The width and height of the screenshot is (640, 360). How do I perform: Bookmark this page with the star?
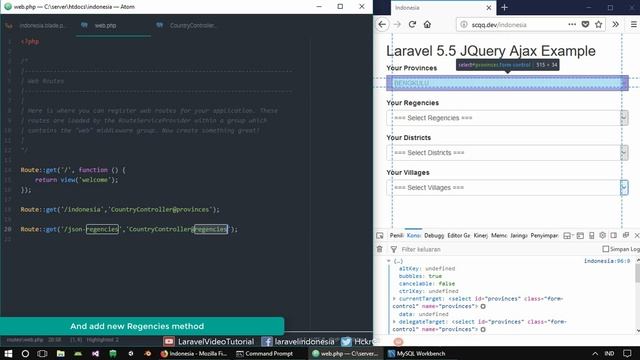coord(599,24)
